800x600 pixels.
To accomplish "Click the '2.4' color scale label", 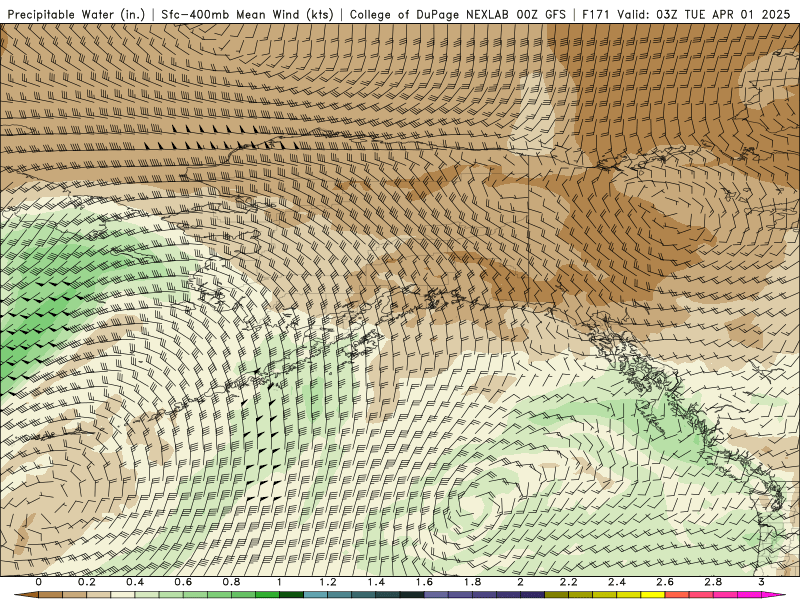I will [617, 582].
